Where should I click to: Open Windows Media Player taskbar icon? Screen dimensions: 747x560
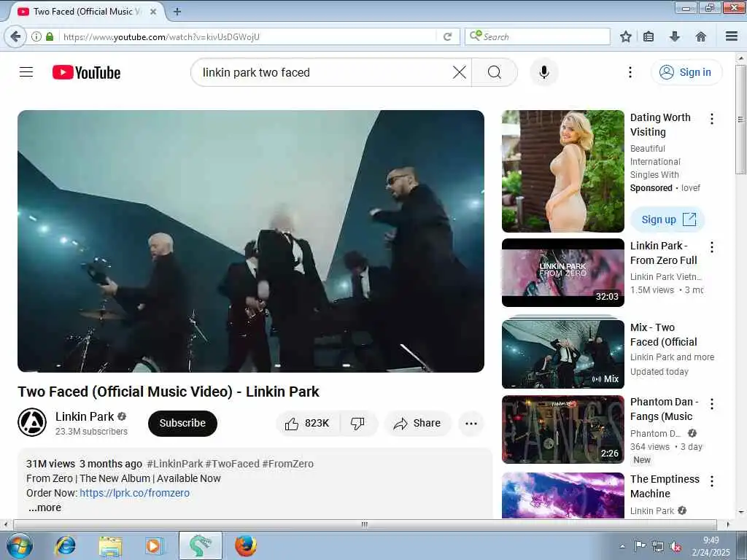pos(154,545)
